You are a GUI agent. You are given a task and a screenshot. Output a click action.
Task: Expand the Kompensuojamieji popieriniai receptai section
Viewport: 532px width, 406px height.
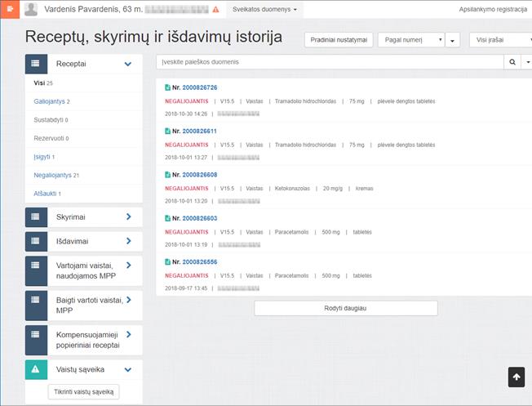click(128, 334)
